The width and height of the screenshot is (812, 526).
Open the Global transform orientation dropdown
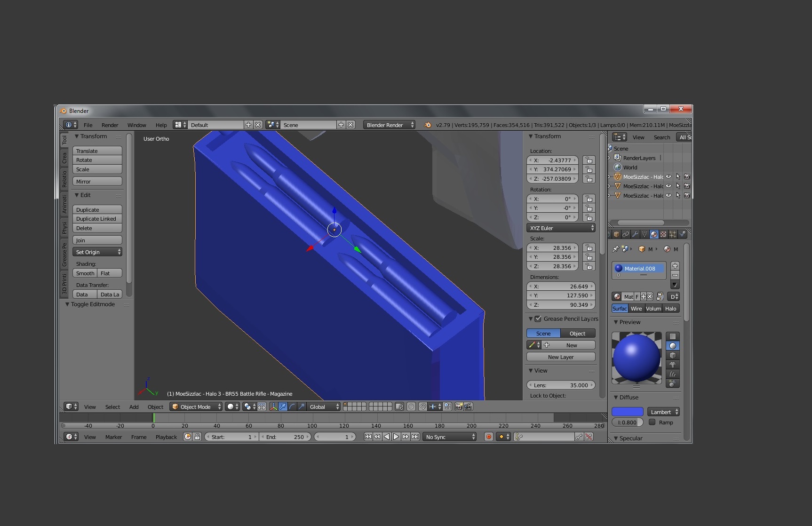[x=324, y=406]
